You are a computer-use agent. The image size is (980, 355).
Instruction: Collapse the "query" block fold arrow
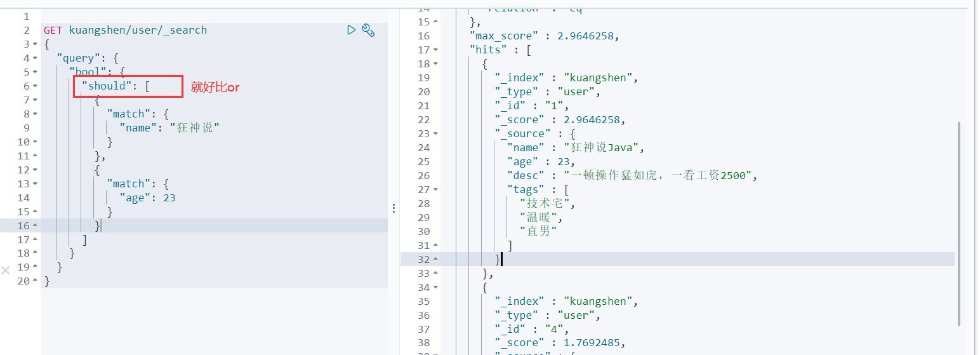35,58
